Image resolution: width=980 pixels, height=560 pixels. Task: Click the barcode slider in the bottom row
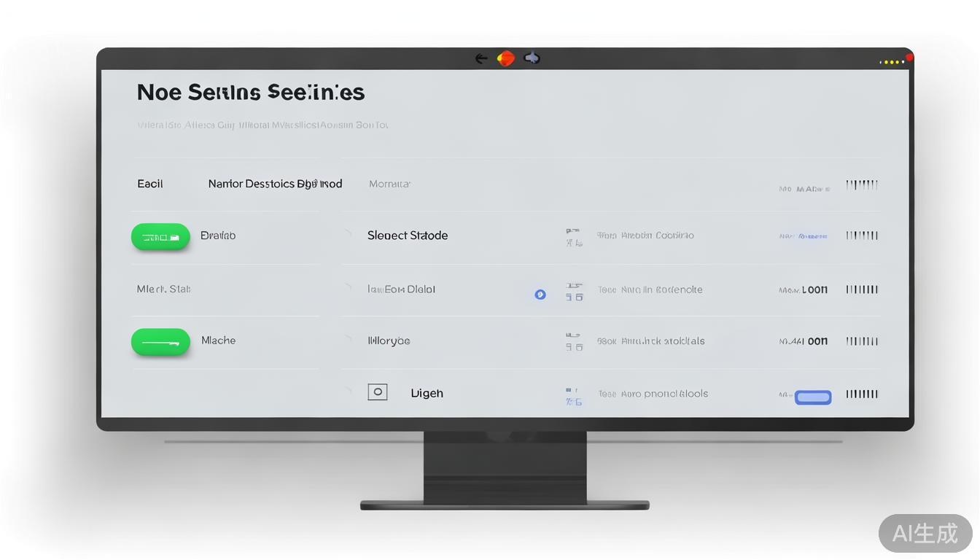point(861,394)
